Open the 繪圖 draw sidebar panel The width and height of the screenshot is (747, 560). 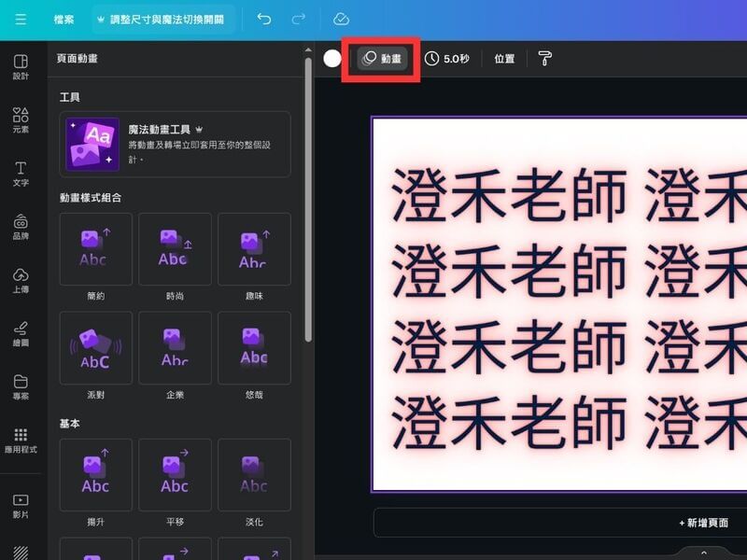click(21, 333)
